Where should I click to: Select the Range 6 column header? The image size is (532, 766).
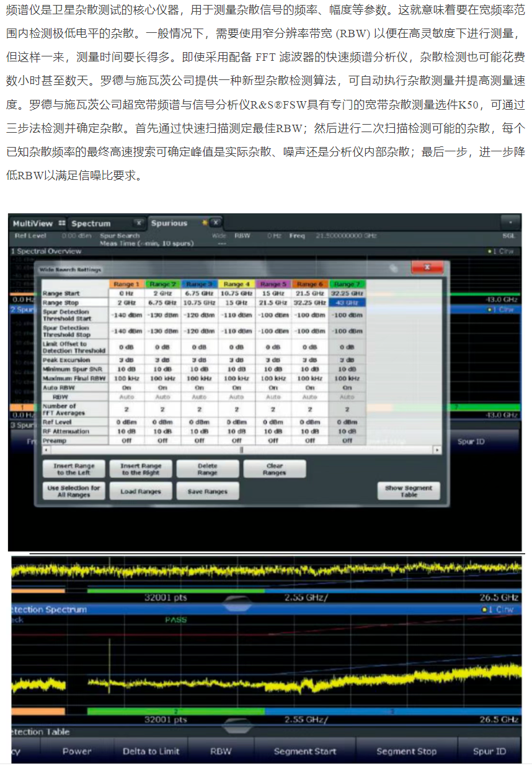click(310, 284)
